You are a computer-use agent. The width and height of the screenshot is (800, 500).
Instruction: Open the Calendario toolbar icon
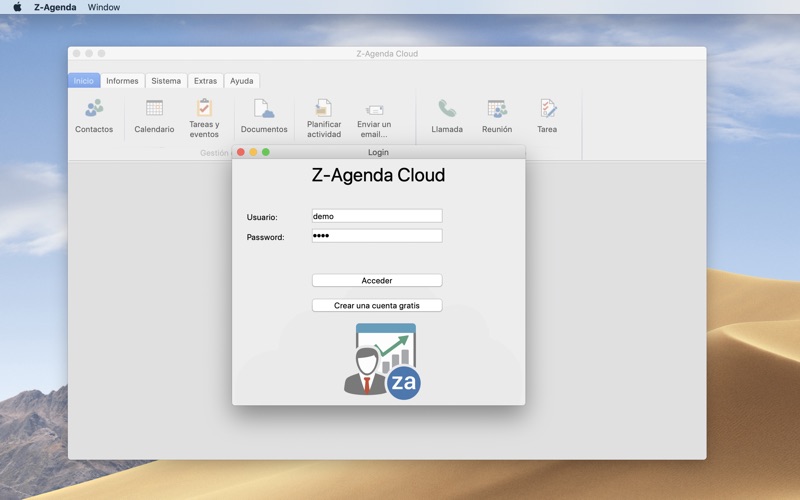click(154, 108)
